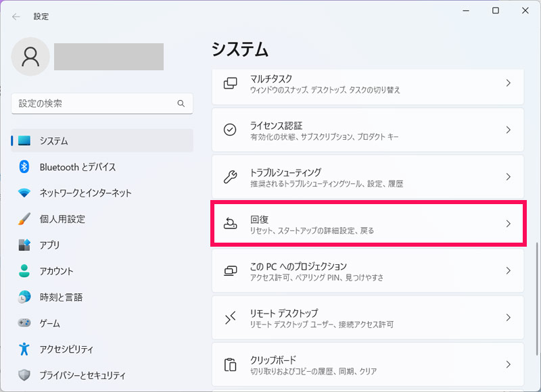Expand クリップボード using its chevron arrow
This screenshot has width=541, height=392.
(x=508, y=364)
